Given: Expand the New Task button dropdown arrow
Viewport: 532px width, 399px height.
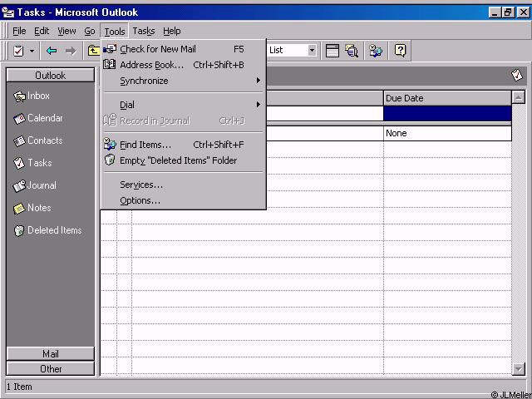Looking at the screenshot, I should pyautogui.click(x=32, y=51).
